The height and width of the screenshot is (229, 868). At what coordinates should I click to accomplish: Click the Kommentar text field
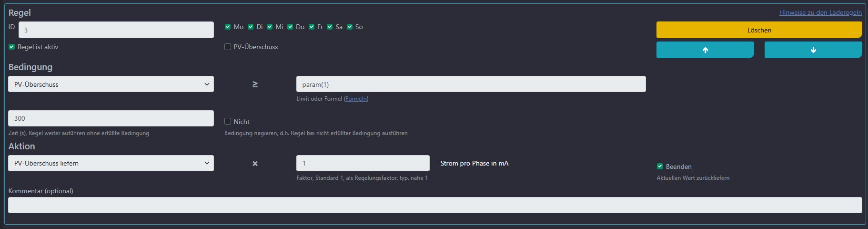[434, 205]
